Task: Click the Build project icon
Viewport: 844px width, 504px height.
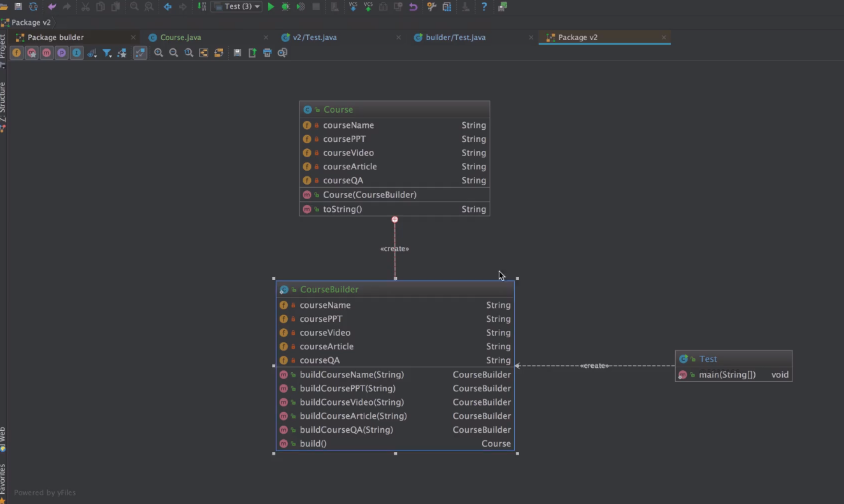Action: (201, 6)
